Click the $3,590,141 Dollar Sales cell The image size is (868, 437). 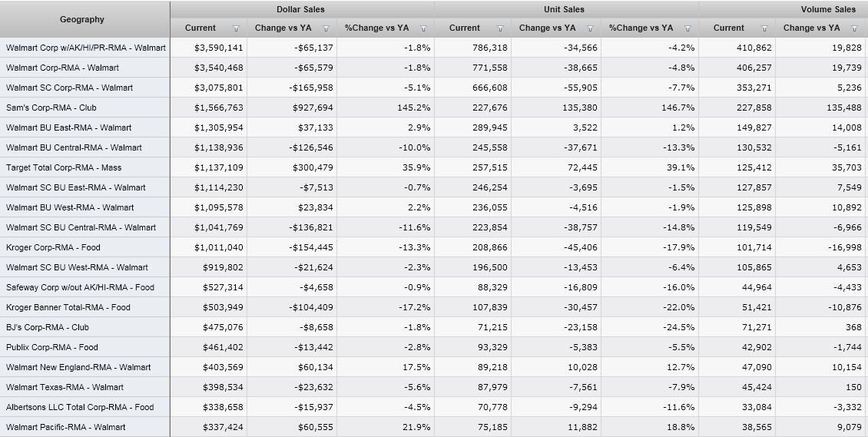(x=218, y=48)
